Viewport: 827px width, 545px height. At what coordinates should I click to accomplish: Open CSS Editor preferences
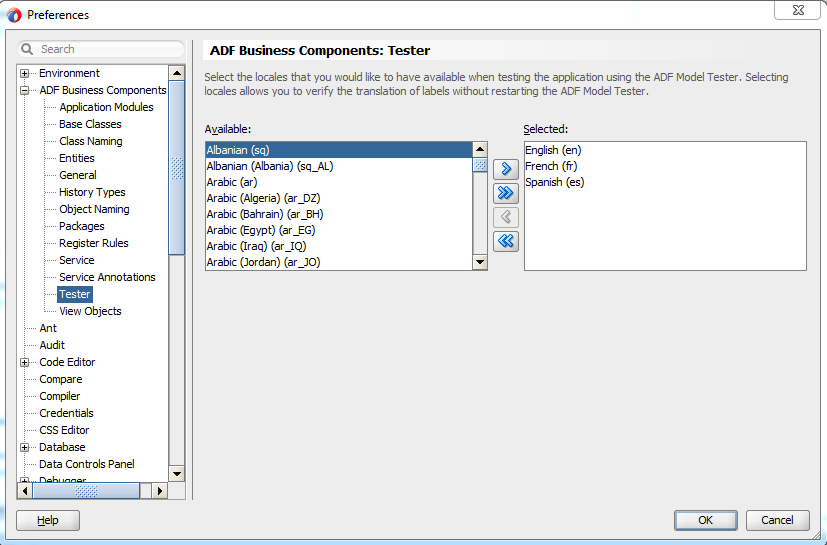64,430
